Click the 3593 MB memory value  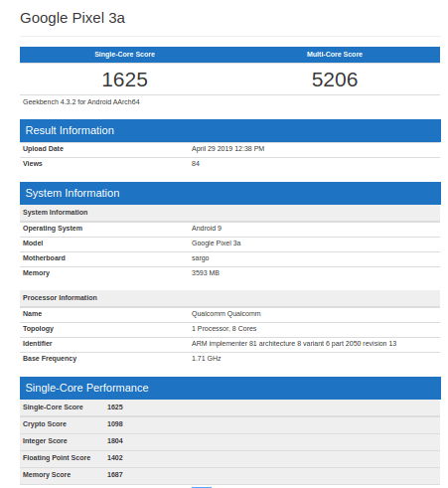[206, 273]
